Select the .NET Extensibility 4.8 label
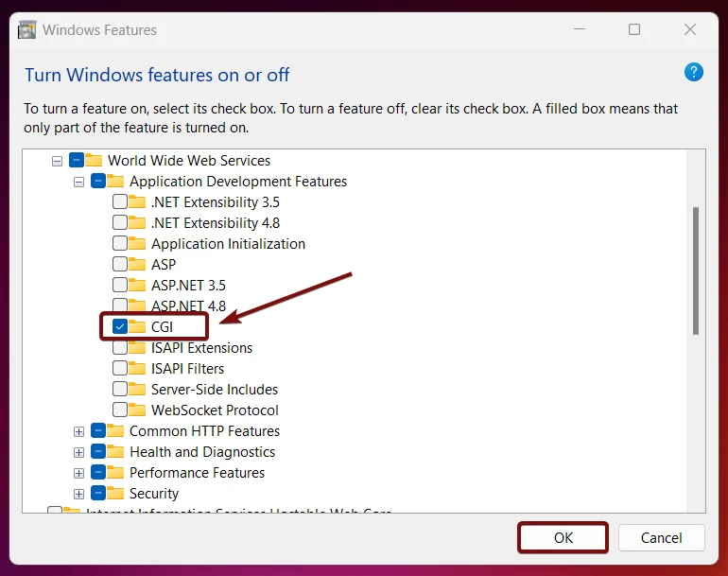728x576 pixels. [216, 223]
